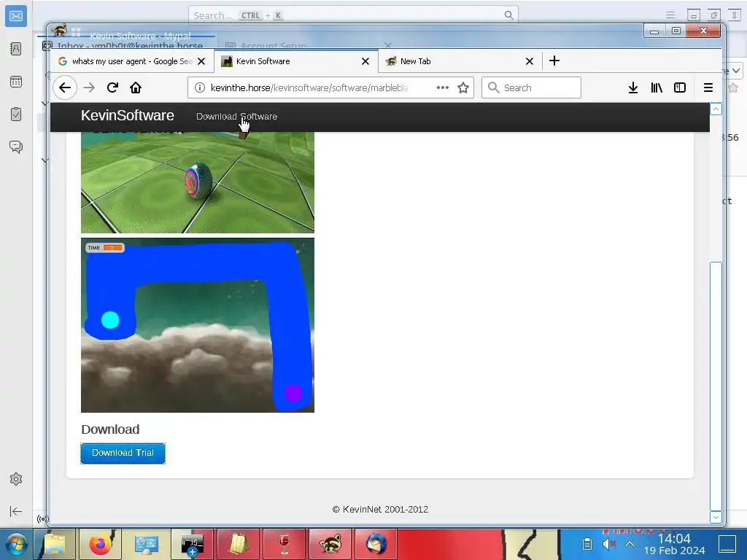747x560 pixels.
Task: Click the KevinSoftware site logo
Action: click(127, 116)
